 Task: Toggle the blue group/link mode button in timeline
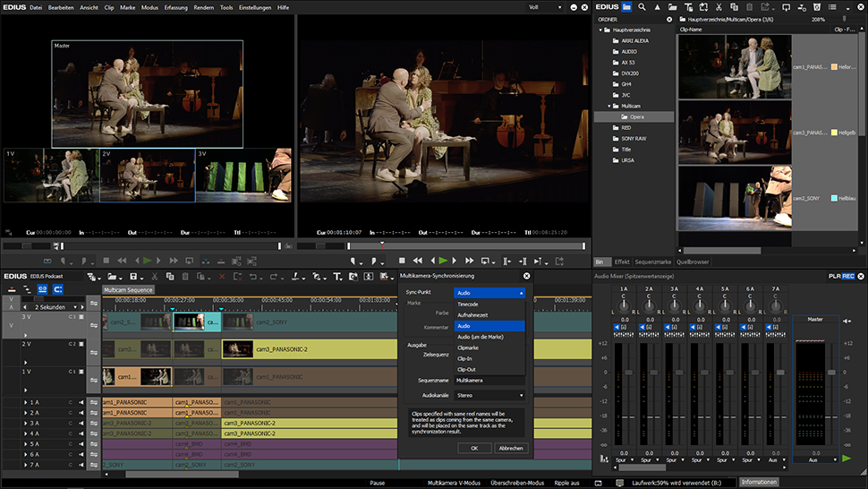(42, 289)
